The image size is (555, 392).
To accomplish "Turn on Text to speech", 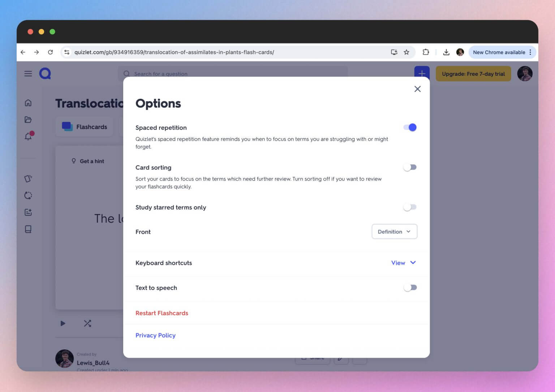I will (409, 287).
